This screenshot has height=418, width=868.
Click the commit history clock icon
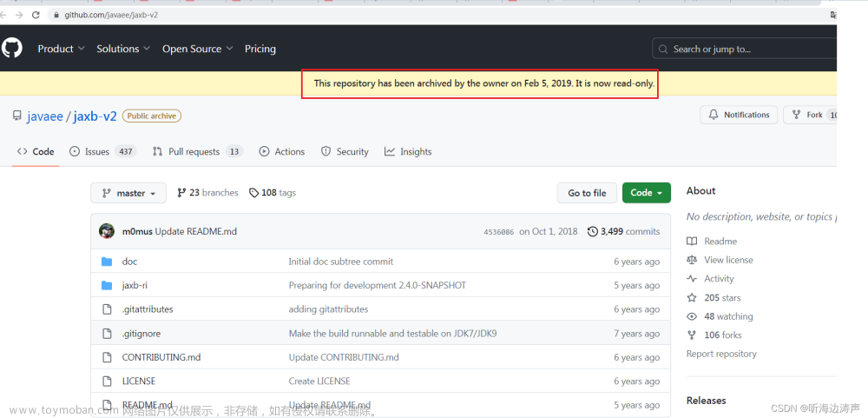(592, 231)
